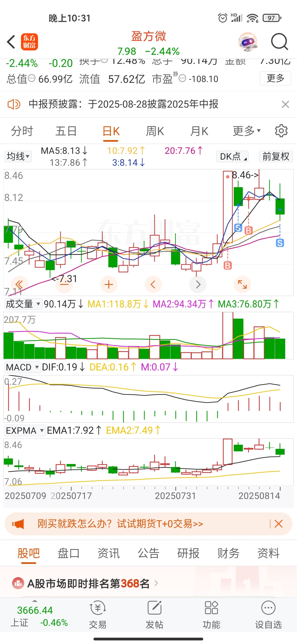Image resolution: width=297 pixels, height=644 pixels.
Task: Select the 日K tab
Action: tap(111, 131)
